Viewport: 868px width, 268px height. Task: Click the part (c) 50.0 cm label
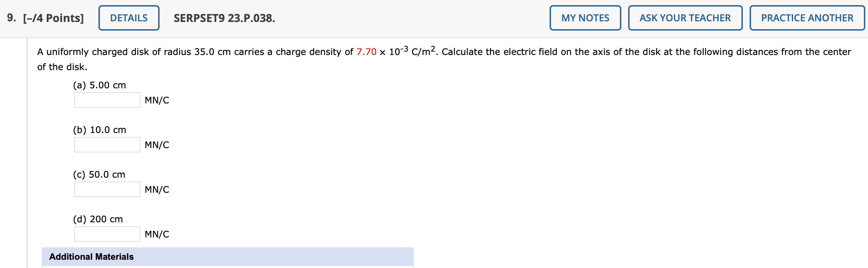pos(99,174)
